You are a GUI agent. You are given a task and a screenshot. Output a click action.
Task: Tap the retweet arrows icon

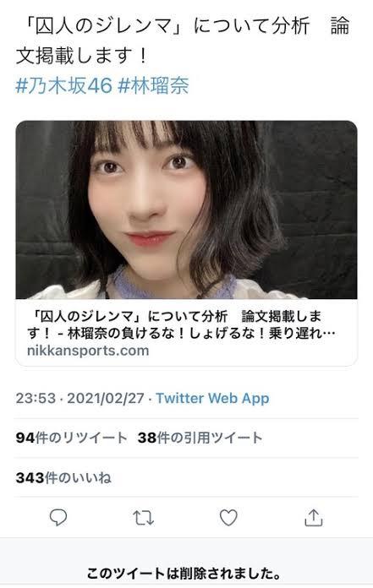coord(143,518)
